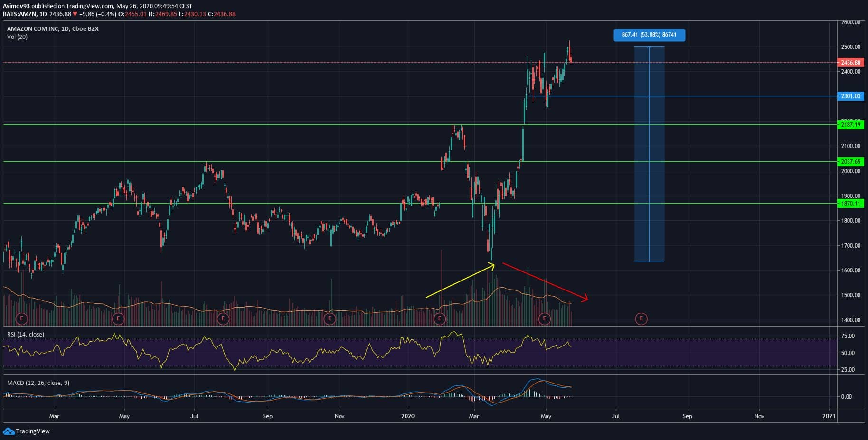Click the Vol (20) indicator legend
The width and height of the screenshot is (868, 440).
tap(17, 37)
